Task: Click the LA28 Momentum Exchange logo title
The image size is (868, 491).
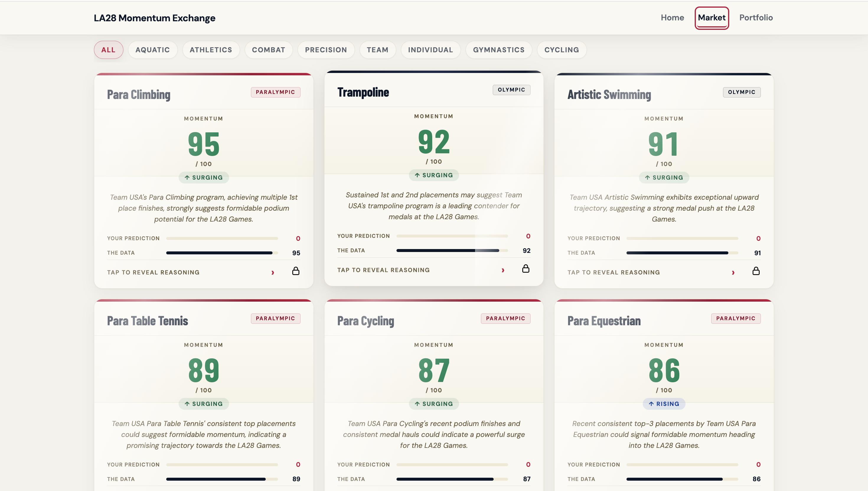Action: [x=154, y=18]
